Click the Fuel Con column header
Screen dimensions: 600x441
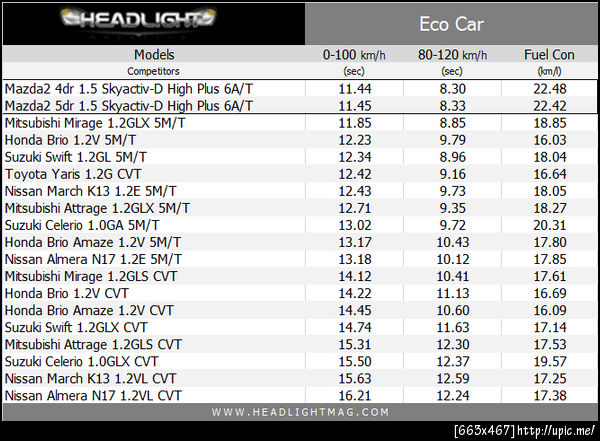pyautogui.click(x=549, y=55)
